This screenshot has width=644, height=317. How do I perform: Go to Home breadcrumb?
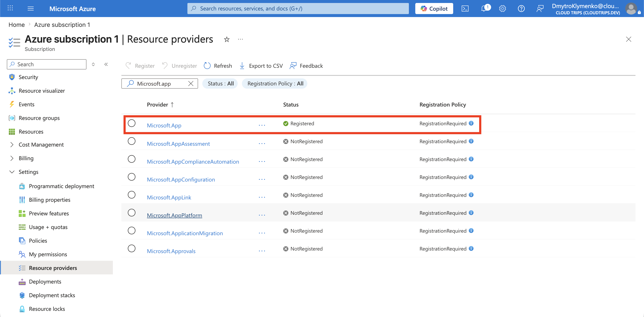tap(16, 25)
